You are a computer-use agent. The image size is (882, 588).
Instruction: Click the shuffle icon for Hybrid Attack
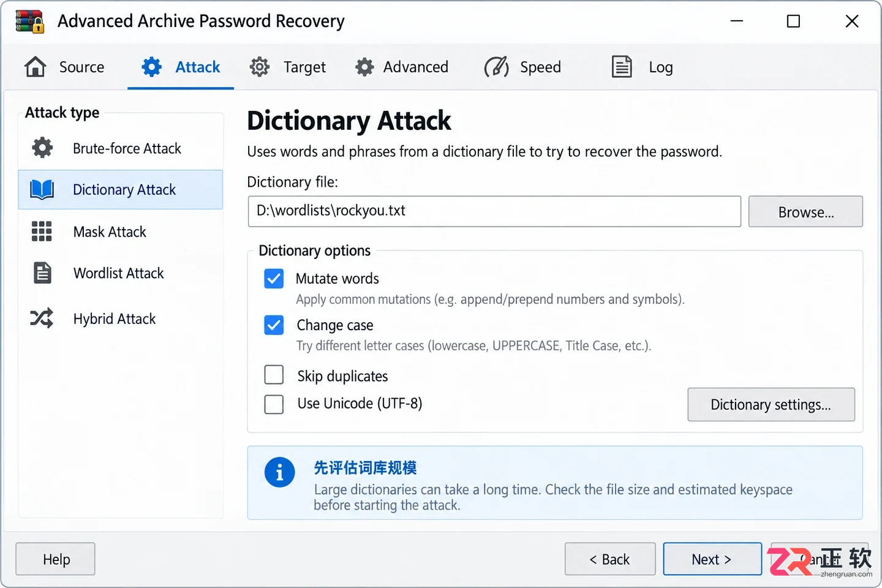(42, 318)
